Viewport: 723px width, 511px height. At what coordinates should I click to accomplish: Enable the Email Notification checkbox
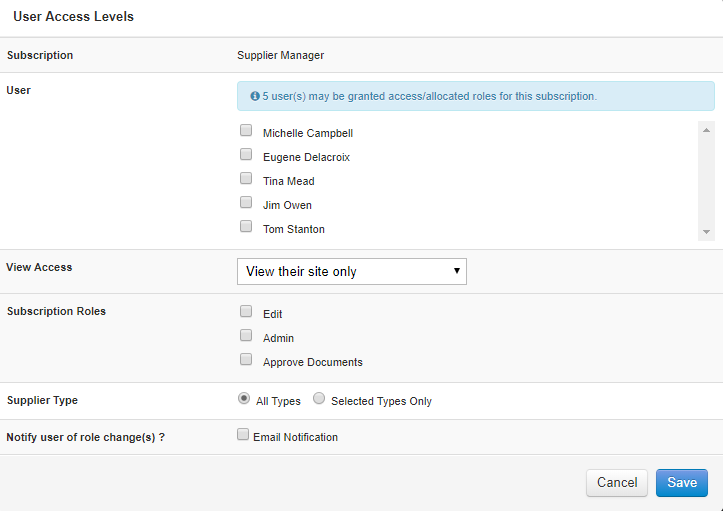(243, 435)
